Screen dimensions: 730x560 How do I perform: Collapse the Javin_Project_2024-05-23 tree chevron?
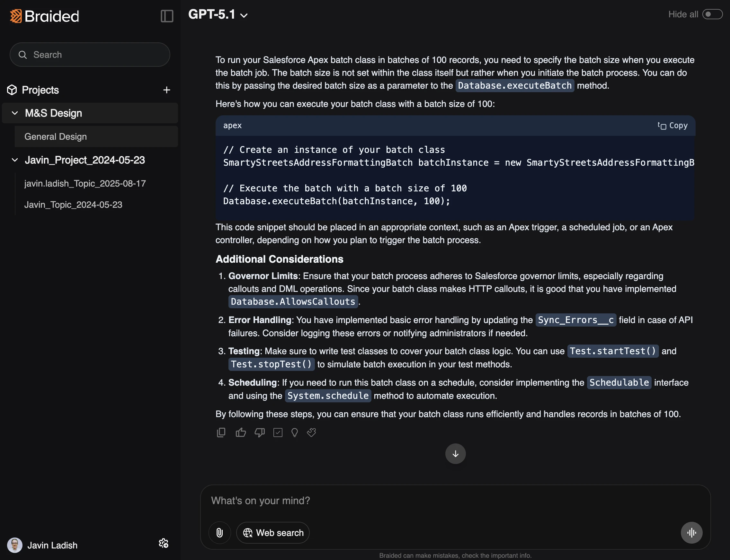15,160
